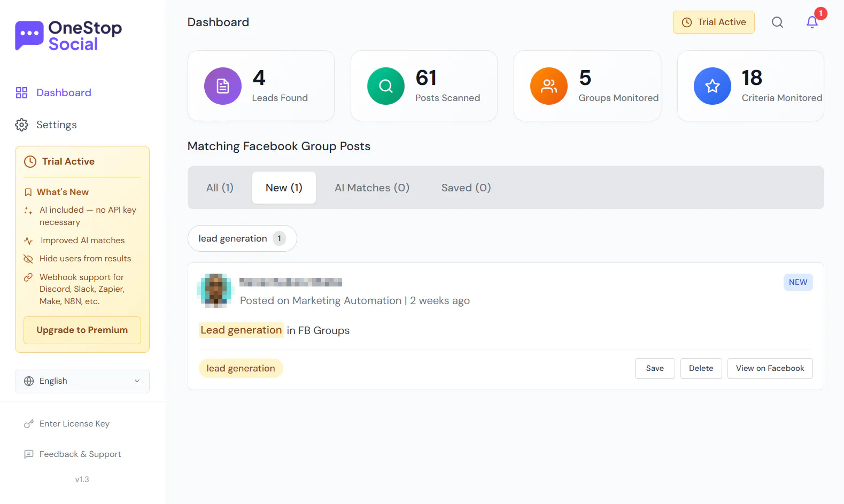Click the 'Matching Facebook Group Posts' heading
This screenshot has height=504, width=844.
tap(279, 146)
